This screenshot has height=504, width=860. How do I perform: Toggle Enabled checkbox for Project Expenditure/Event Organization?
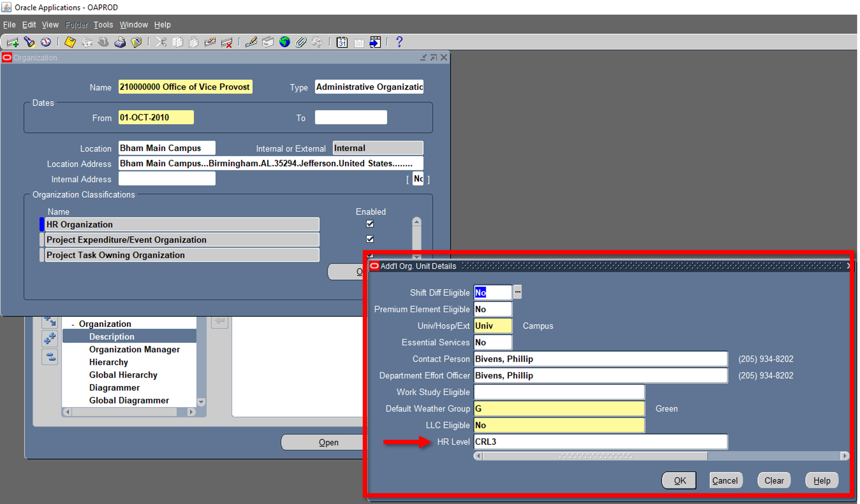[370, 239]
